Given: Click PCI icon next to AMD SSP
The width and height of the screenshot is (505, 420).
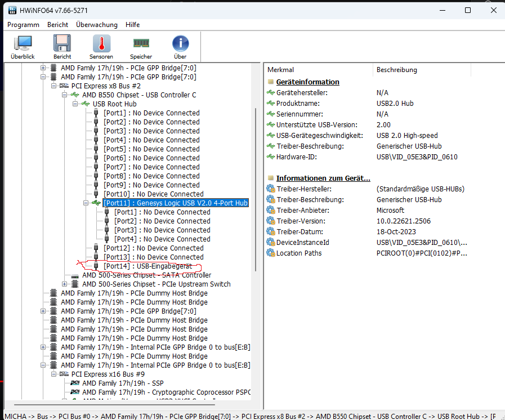Looking at the screenshot, I should [75, 383].
